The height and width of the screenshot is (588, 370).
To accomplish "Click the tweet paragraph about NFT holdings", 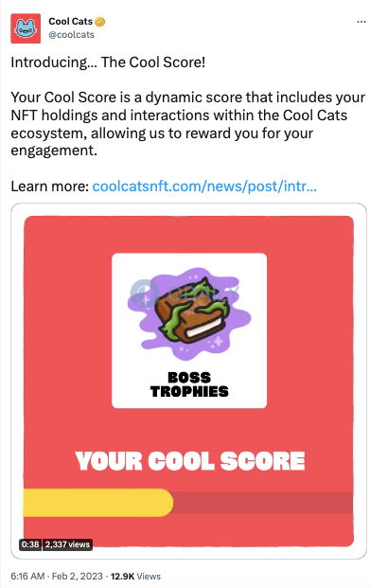I will coord(187,124).
